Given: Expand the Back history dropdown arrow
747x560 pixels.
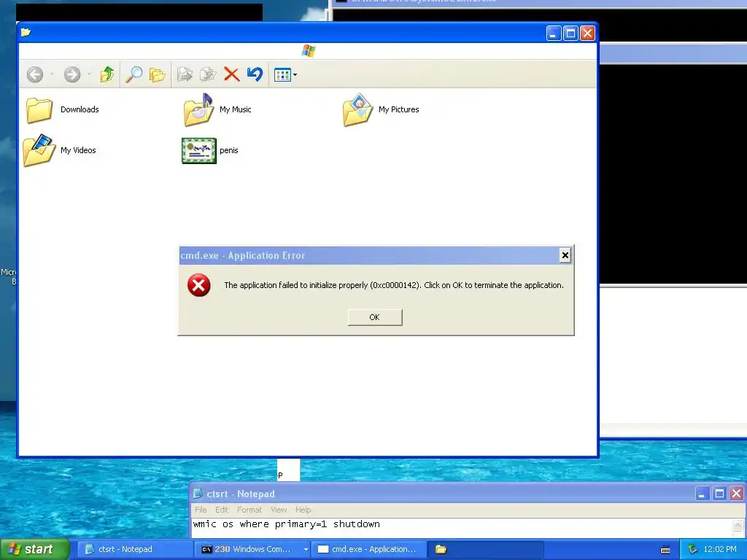Looking at the screenshot, I should coord(52,75).
